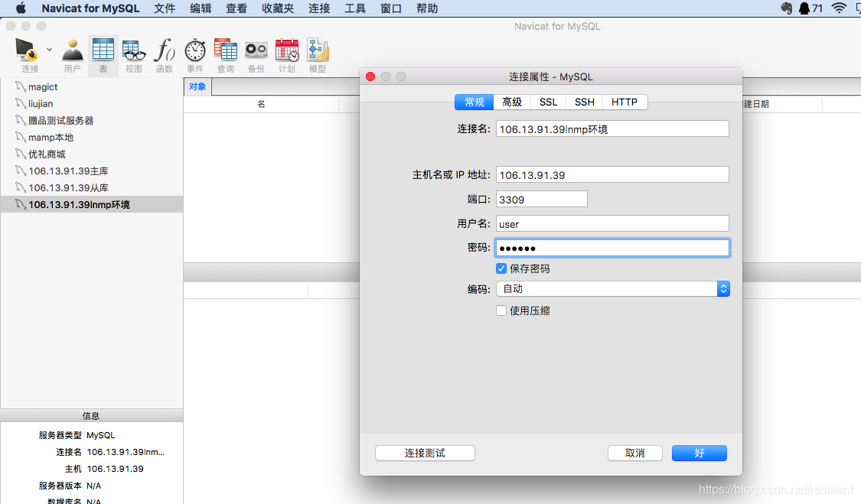Open the 帮助 menu
Screen dimensions: 861x504
(426, 8)
